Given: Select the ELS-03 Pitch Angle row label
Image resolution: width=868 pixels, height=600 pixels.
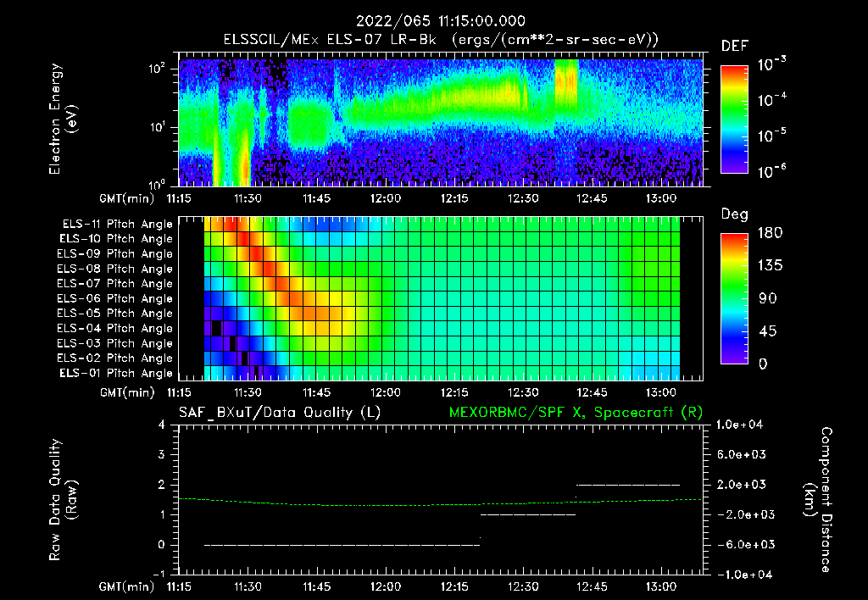Looking at the screenshot, I should 115,344.
